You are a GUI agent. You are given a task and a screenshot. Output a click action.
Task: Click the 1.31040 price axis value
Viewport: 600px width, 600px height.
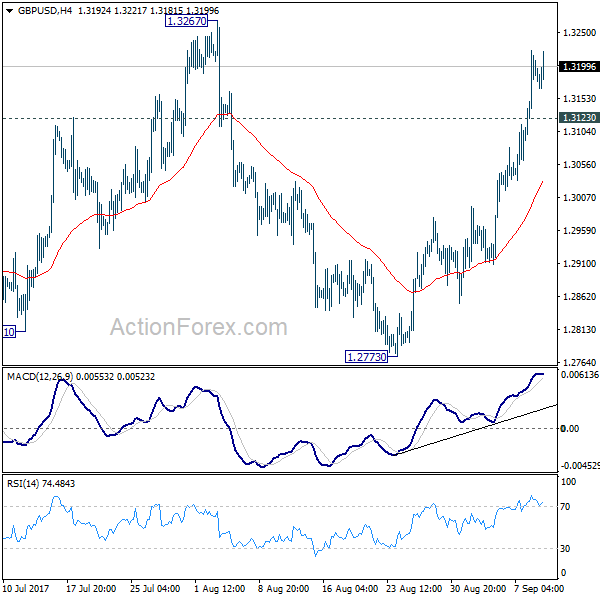click(x=579, y=132)
